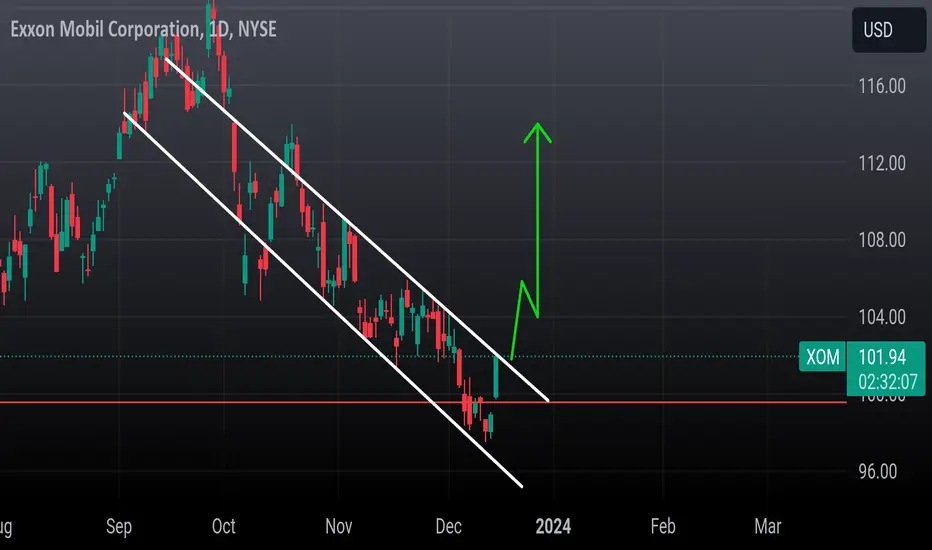The width and height of the screenshot is (932, 550).
Task: Click the 101.94 current price tag
Action: click(882, 357)
